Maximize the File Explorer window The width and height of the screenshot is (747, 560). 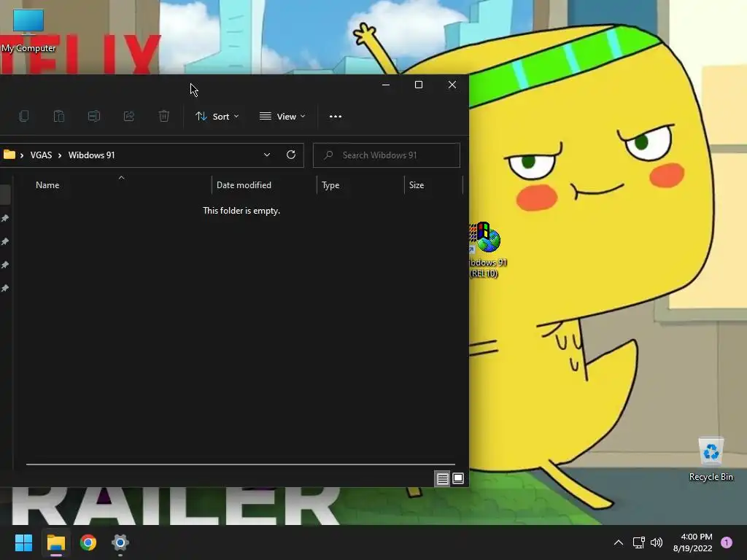click(419, 85)
